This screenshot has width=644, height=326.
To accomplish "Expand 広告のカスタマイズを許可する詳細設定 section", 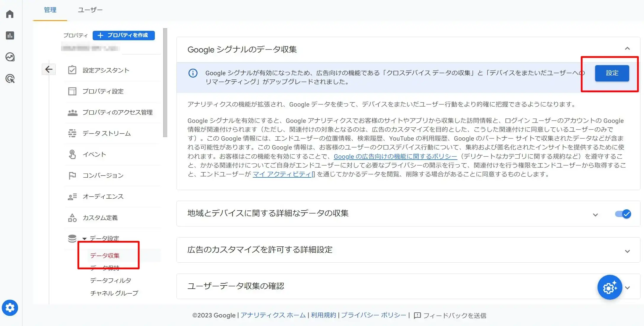I will tap(627, 251).
